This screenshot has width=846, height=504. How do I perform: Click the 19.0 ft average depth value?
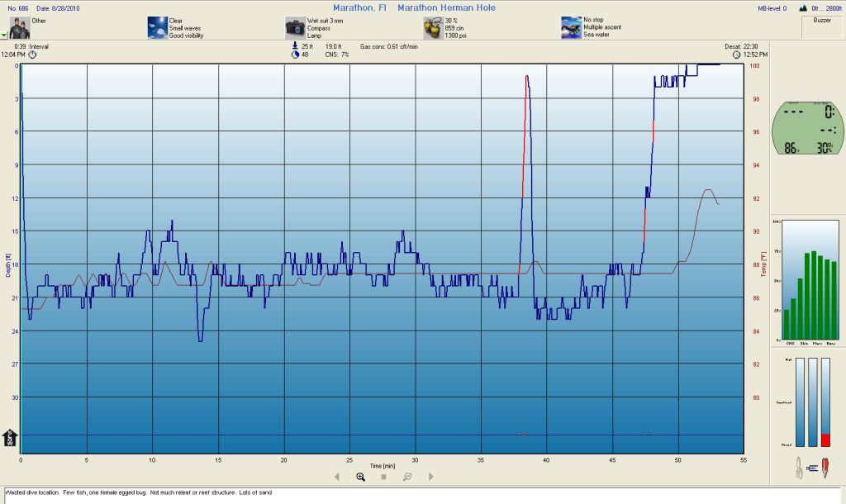coord(333,46)
